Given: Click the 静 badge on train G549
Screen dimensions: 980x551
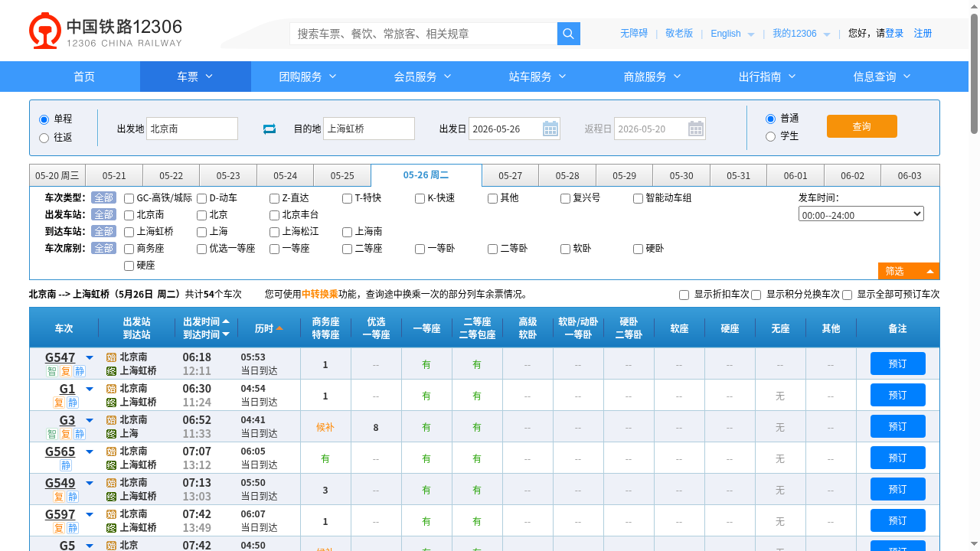Looking at the screenshot, I should [x=73, y=497].
